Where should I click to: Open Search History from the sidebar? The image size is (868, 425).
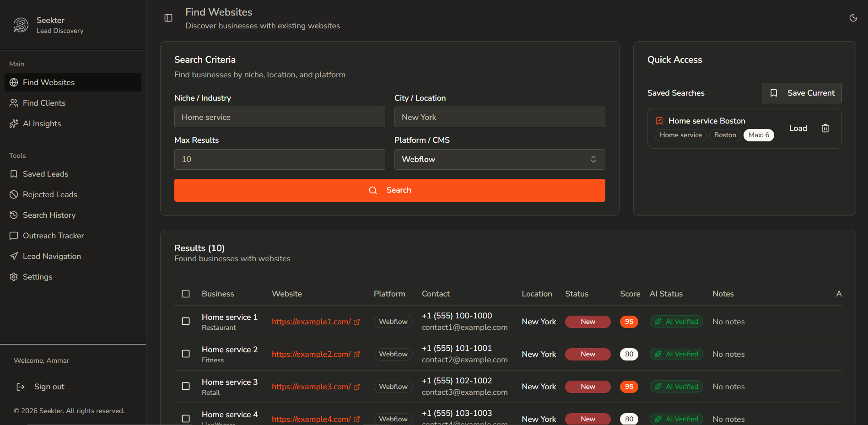point(49,215)
